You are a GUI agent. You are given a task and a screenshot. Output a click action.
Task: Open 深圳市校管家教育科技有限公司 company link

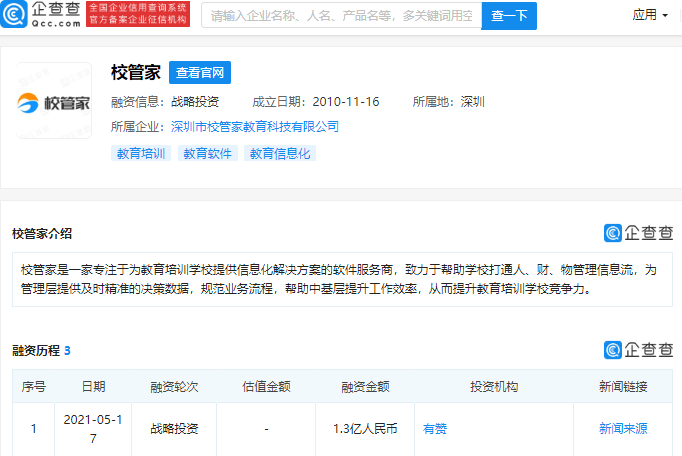coord(255,127)
